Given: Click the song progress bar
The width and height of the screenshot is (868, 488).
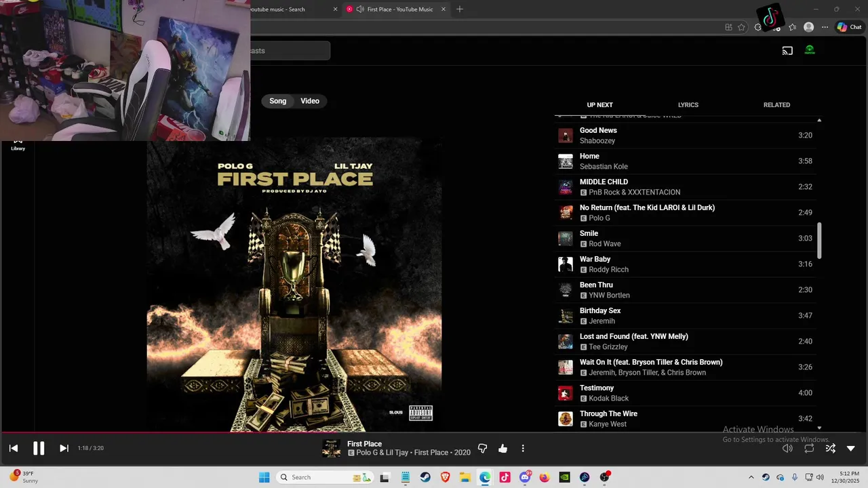Looking at the screenshot, I should tap(434, 432).
